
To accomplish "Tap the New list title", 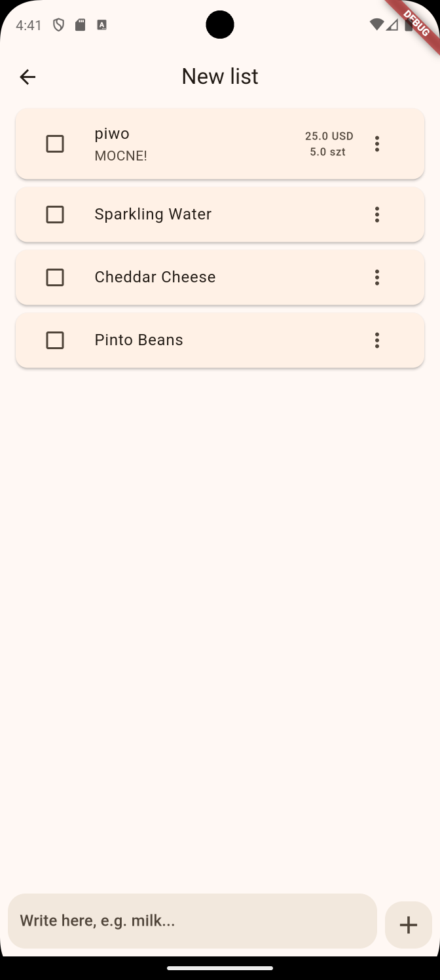I will tap(220, 76).
